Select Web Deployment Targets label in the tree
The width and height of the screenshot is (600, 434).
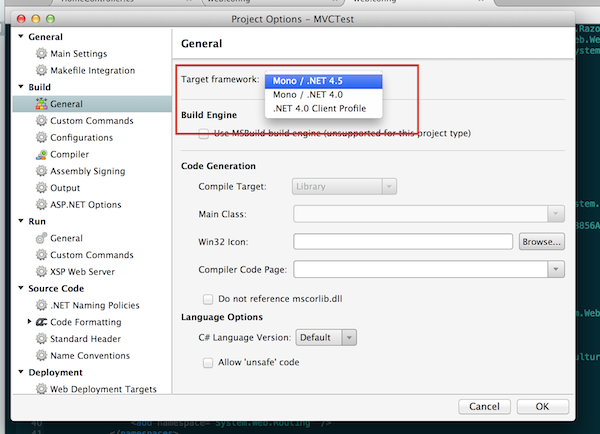pos(103,389)
